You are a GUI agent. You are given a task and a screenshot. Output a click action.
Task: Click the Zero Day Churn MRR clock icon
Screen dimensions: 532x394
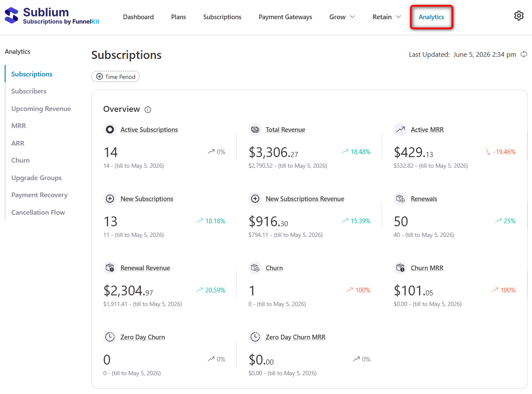(255, 337)
